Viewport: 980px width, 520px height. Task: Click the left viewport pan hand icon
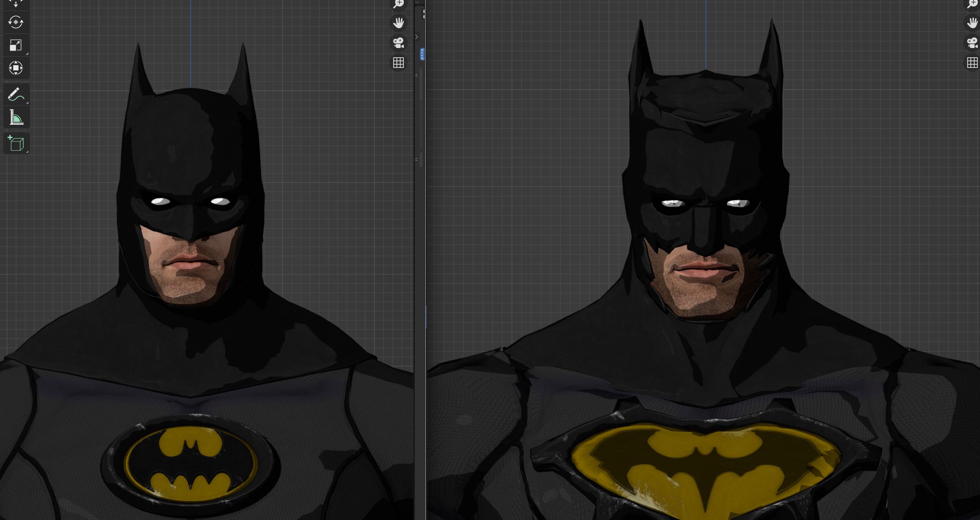[x=399, y=22]
